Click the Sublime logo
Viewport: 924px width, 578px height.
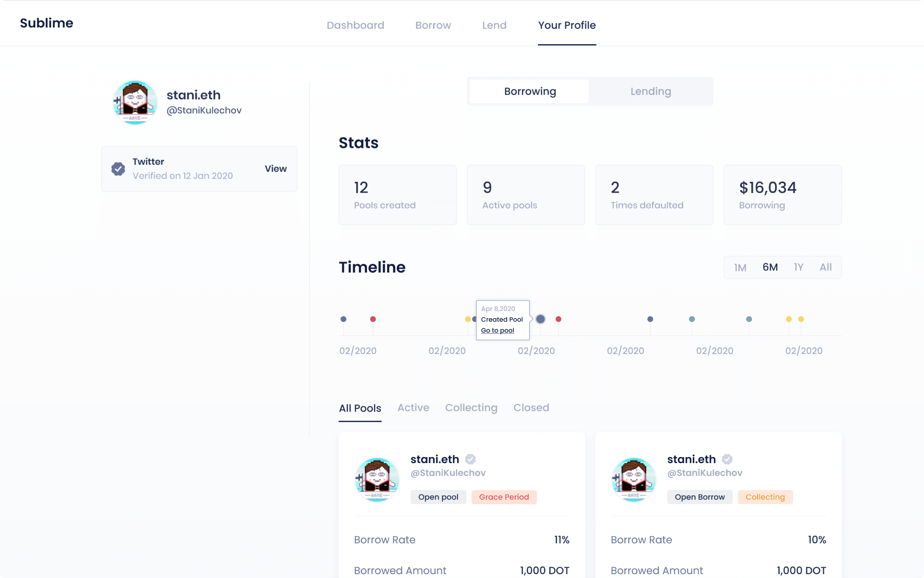point(46,23)
